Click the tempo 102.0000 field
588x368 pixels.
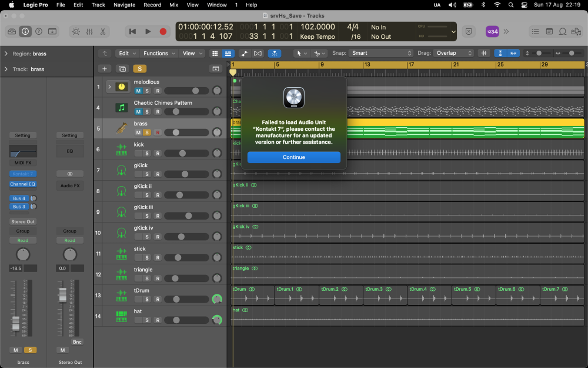(318, 27)
